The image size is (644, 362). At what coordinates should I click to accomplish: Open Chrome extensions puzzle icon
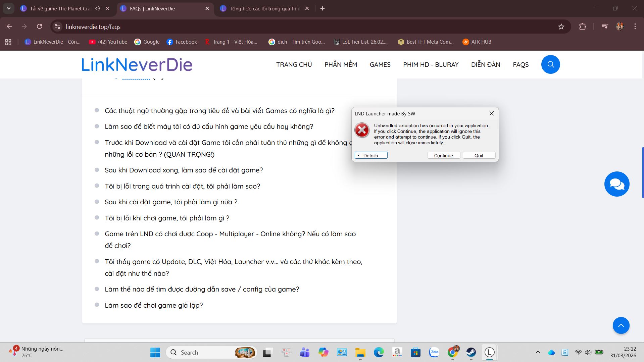click(x=583, y=27)
